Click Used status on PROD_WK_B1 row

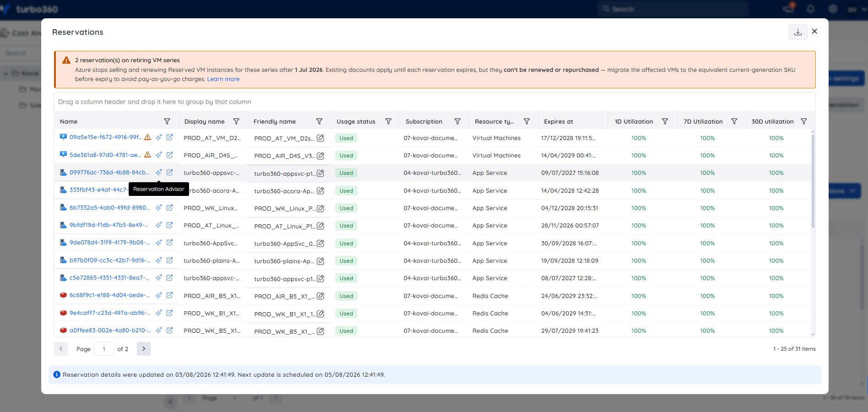346,314
